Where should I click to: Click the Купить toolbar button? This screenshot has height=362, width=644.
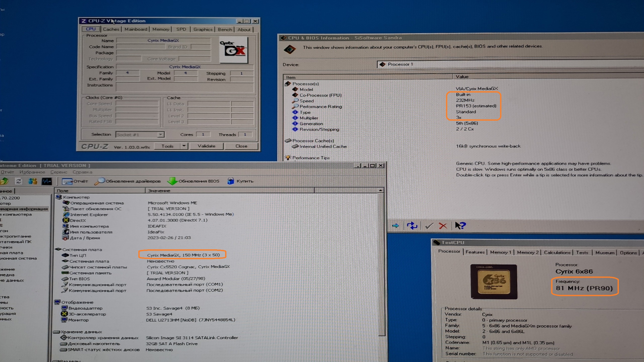click(240, 181)
